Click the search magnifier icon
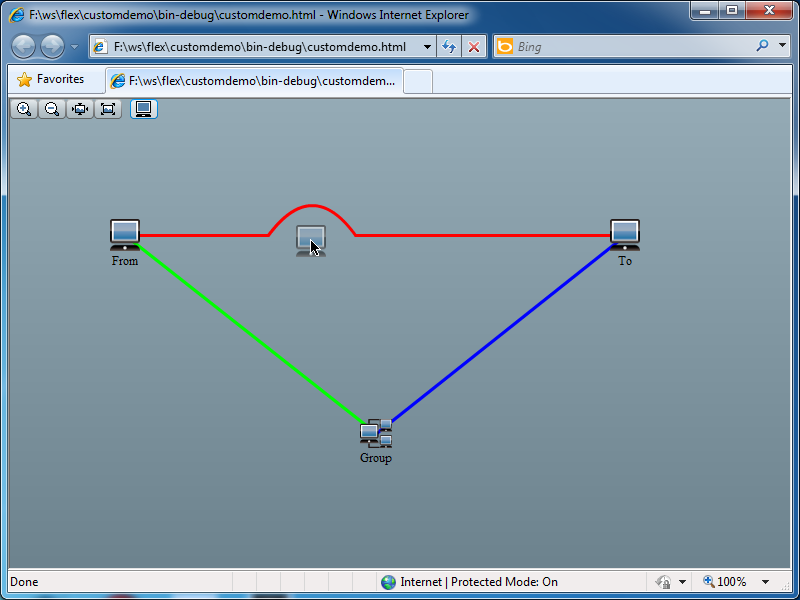The image size is (800, 600). 762,46
